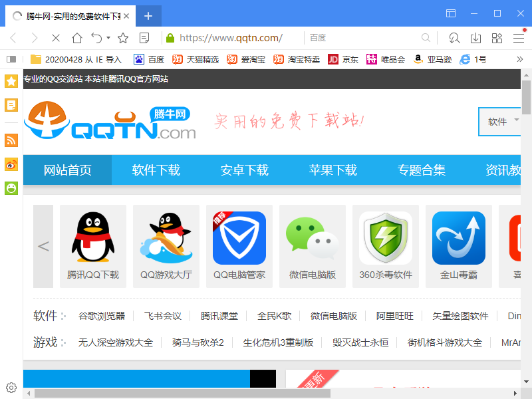Viewport: 532px width, 399px height.
Task: Open the 唯品会 bookmark
Action: pyautogui.click(x=386, y=59)
